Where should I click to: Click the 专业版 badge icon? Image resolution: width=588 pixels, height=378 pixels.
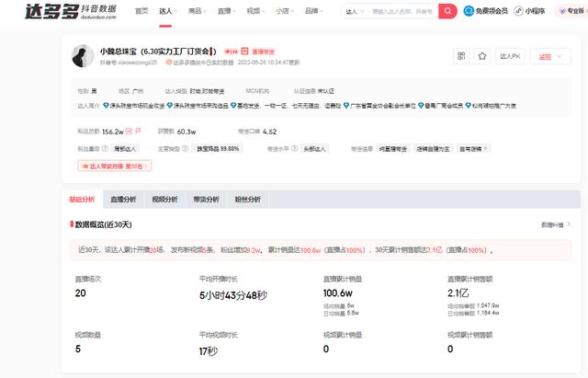[562, 11]
